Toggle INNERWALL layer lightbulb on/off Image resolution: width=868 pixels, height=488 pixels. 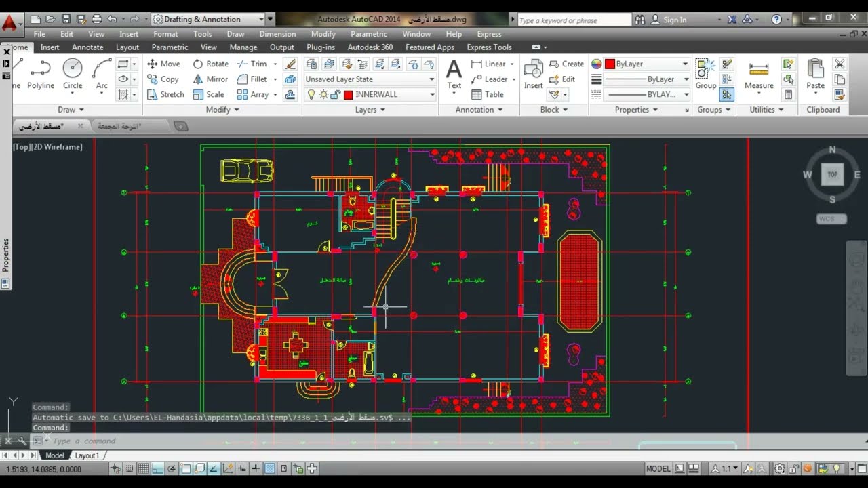click(x=311, y=95)
